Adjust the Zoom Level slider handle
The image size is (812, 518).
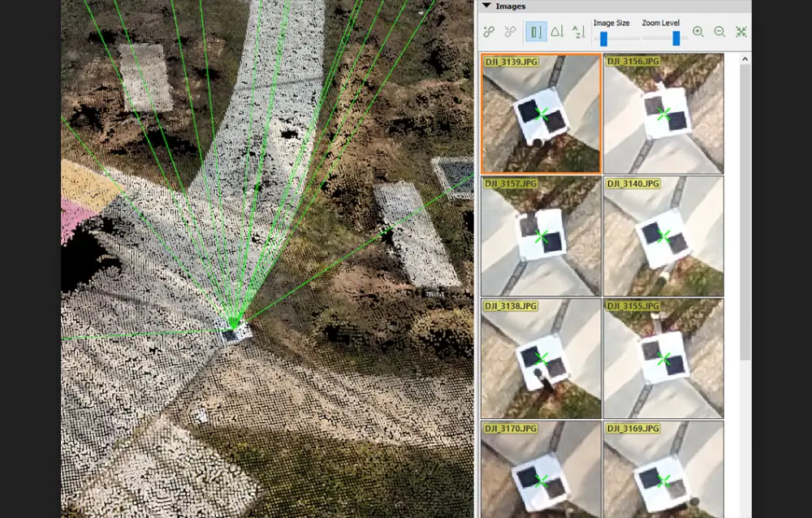pos(676,38)
